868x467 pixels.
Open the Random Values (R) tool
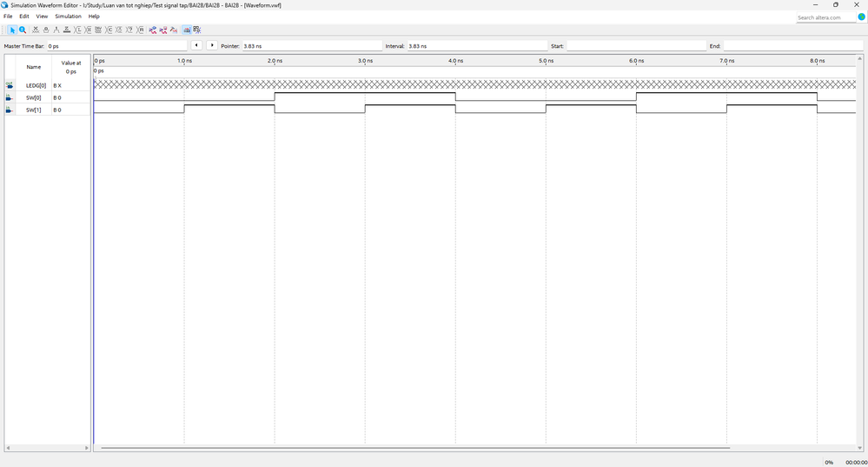(140, 30)
